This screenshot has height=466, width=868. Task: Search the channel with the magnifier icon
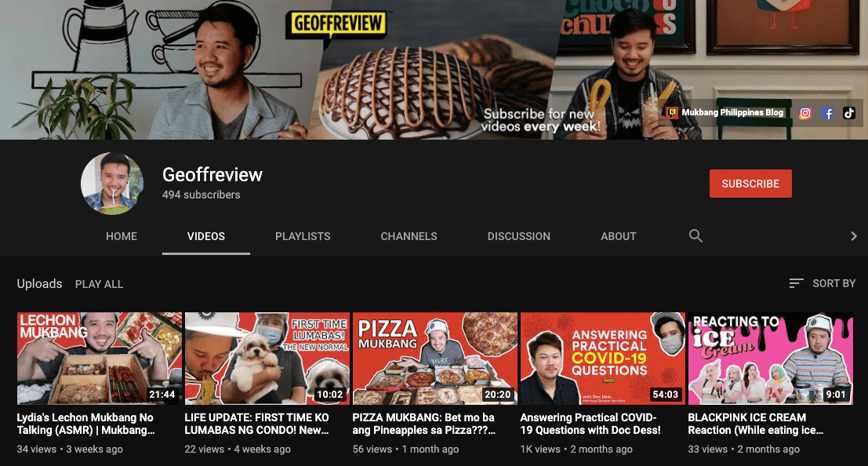click(695, 236)
